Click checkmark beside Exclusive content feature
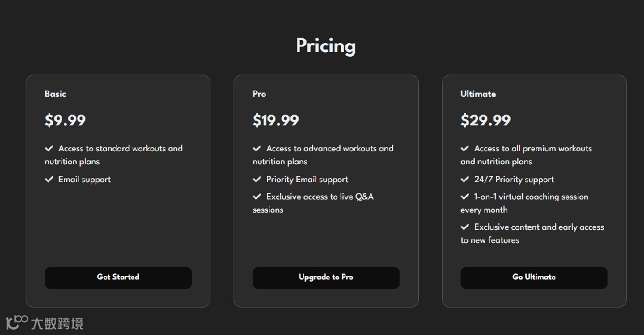 [465, 227]
